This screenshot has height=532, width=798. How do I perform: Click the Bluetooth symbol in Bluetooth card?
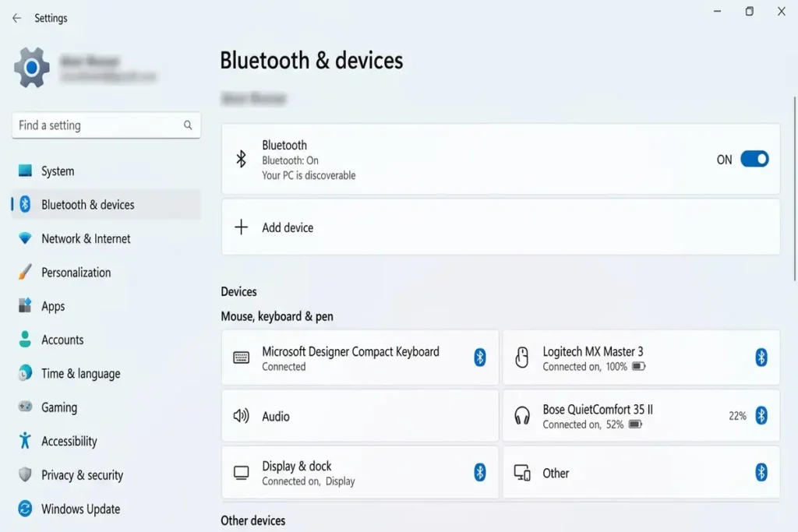pyautogui.click(x=242, y=159)
